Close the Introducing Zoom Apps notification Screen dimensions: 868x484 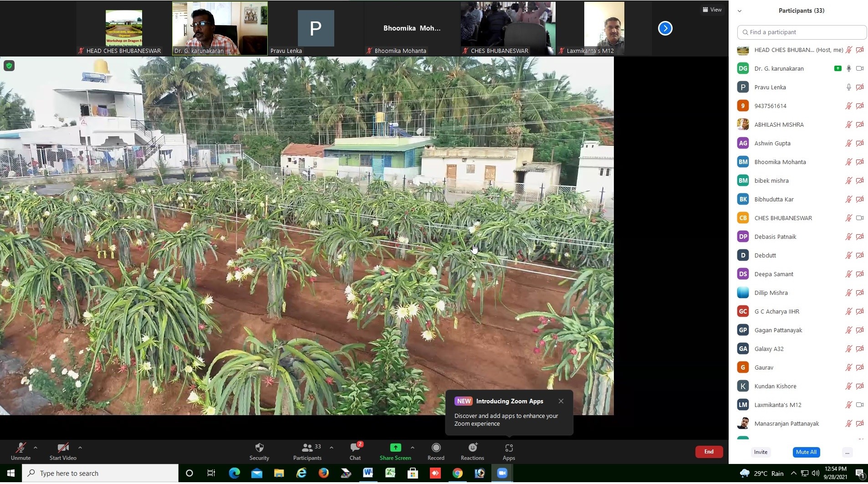point(561,401)
